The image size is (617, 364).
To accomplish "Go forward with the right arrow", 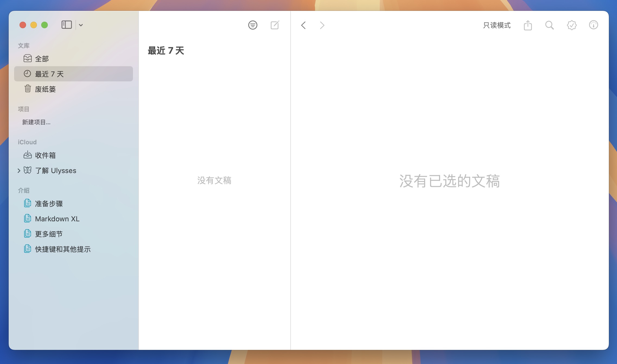I will tap(322, 25).
